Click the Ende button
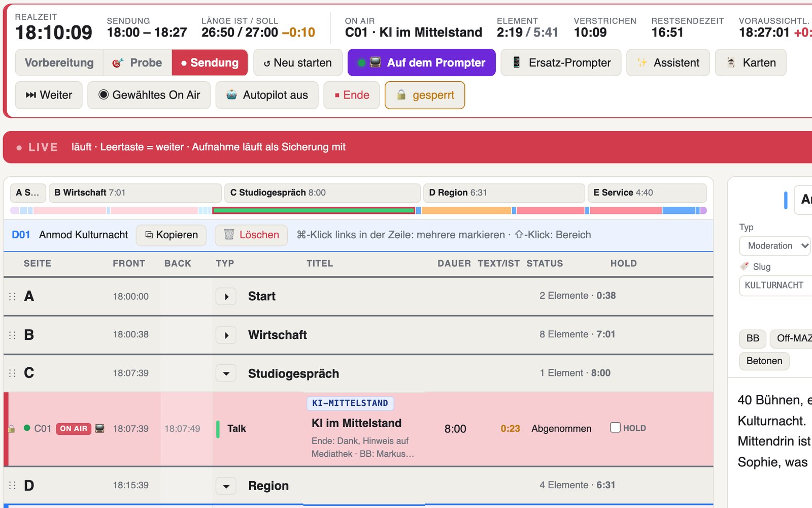 click(352, 95)
